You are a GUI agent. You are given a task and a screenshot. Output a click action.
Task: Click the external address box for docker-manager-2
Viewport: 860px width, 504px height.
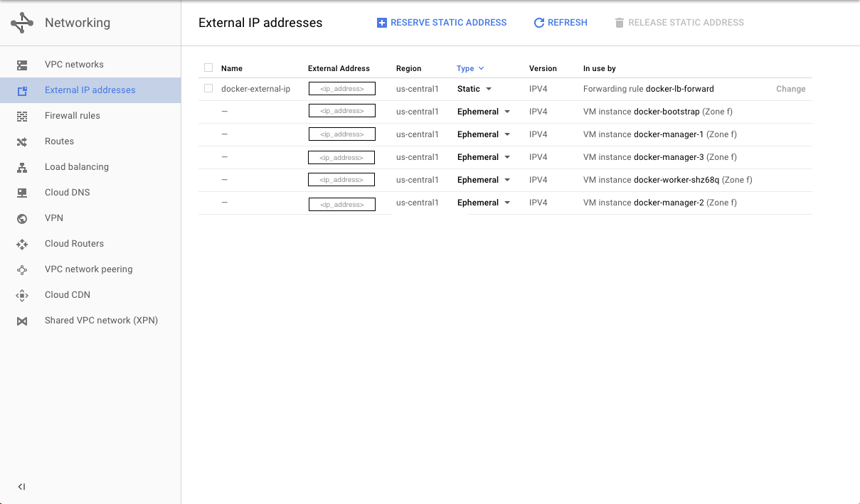[342, 205]
